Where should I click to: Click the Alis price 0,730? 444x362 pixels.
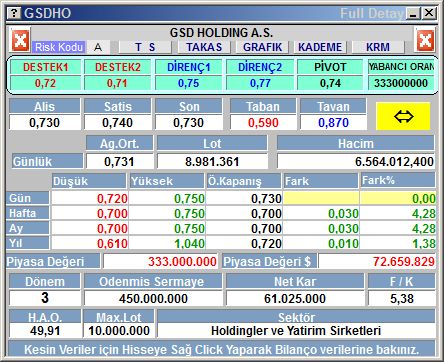[x=45, y=123]
